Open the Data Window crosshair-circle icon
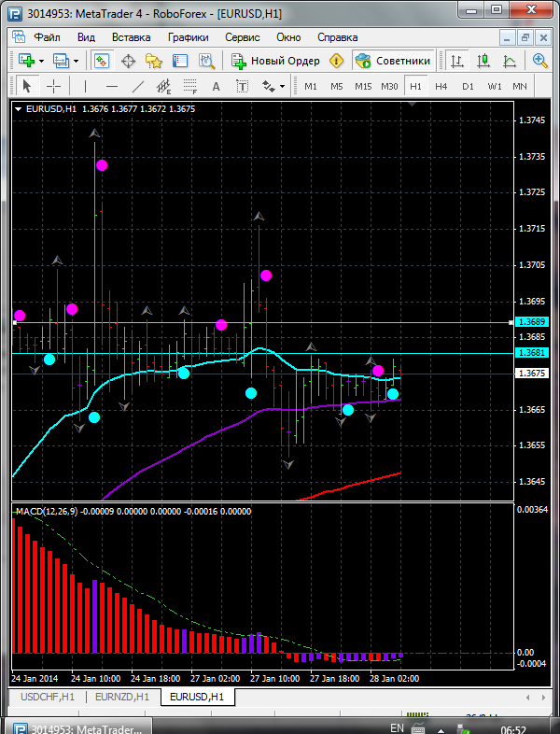This screenshot has width=560, height=734. click(x=128, y=61)
